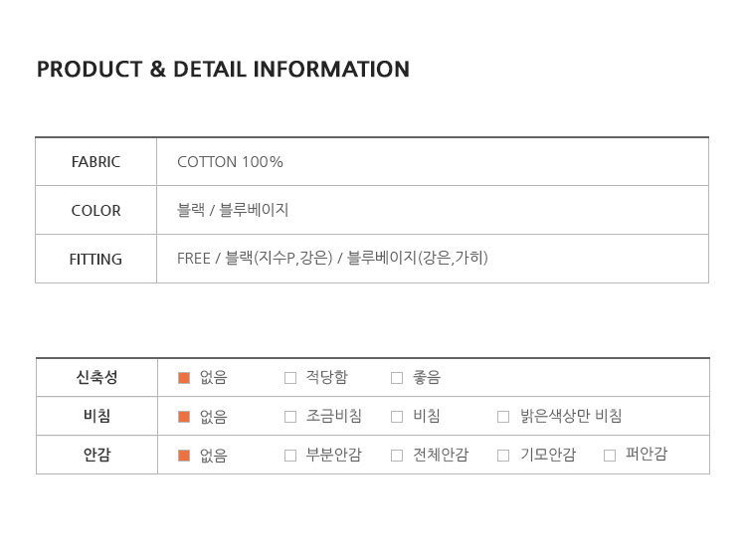Image resolution: width=746 pixels, height=560 pixels.
Task: Check the 퍼안감 checkbox
Action: [610, 456]
